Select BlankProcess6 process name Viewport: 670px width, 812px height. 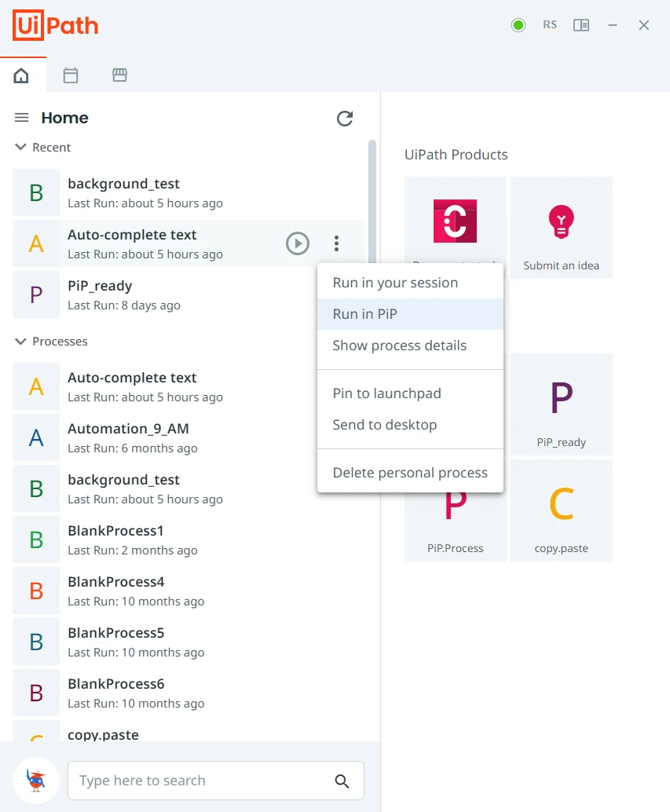(116, 684)
